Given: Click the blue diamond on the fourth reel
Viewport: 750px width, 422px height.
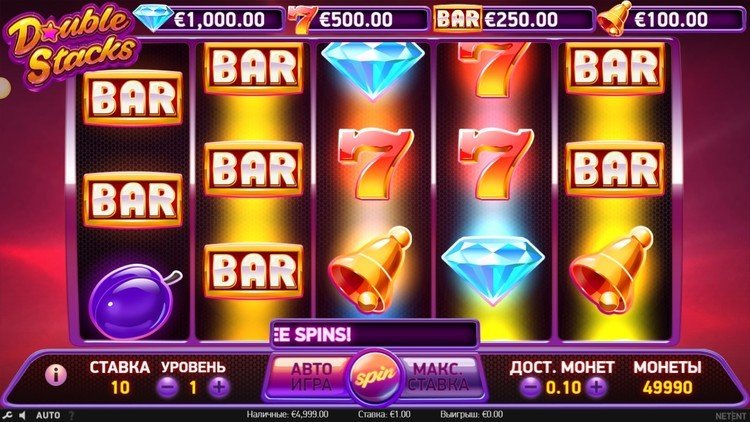Looking at the screenshot, I should tap(493, 269).
